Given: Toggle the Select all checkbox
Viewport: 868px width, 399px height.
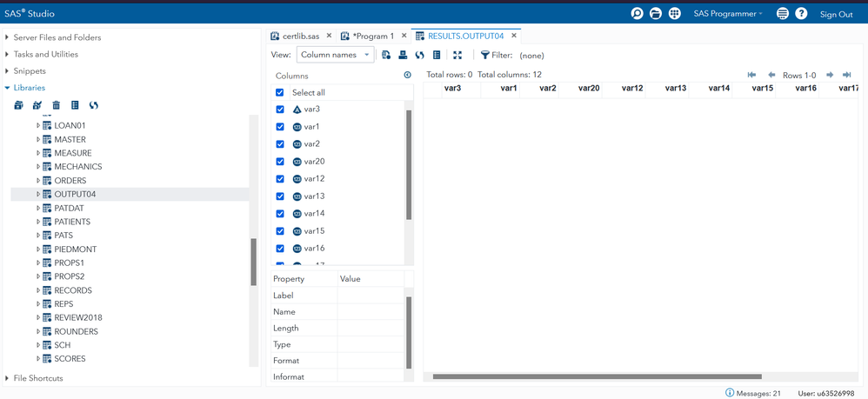Looking at the screenshot, I should (x=280, y=93).
